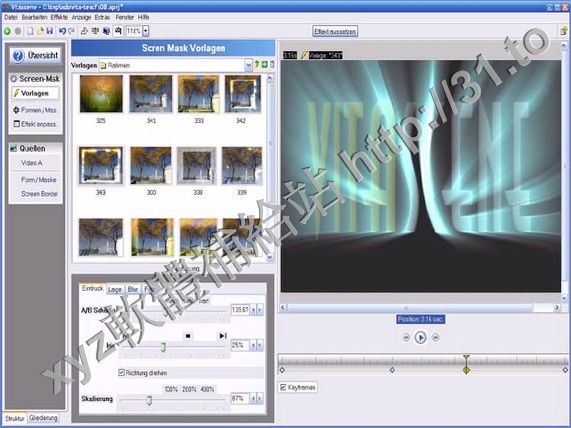Click the green square icon beside Vorlagen
Image resolution: width=571 pixels, height=428 pixels.
264,65
